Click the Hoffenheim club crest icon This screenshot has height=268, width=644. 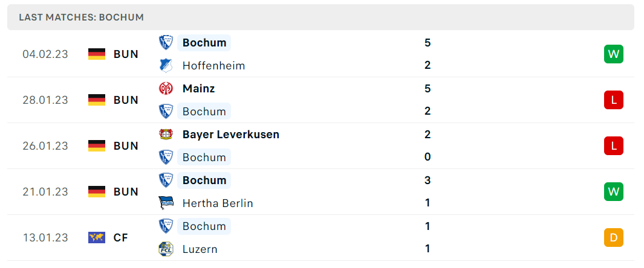(166, 66)
